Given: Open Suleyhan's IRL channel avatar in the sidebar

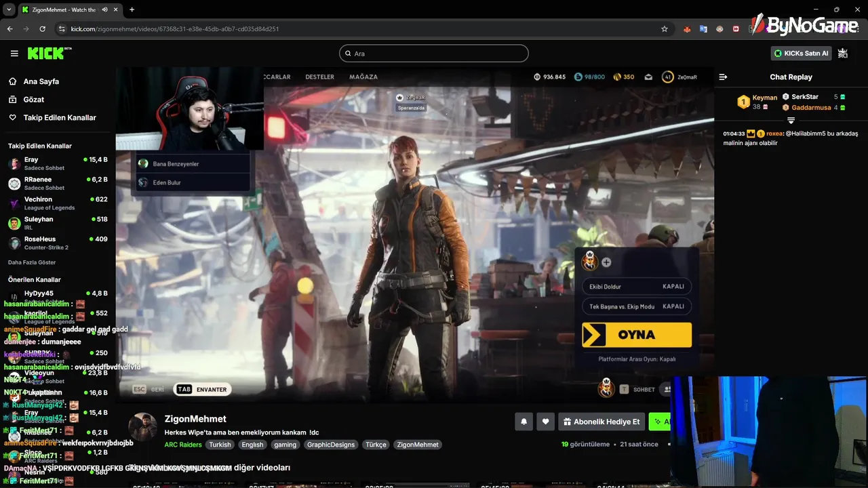Looking at the screenshot, I should pyautogui.click(x=14, y=223).
